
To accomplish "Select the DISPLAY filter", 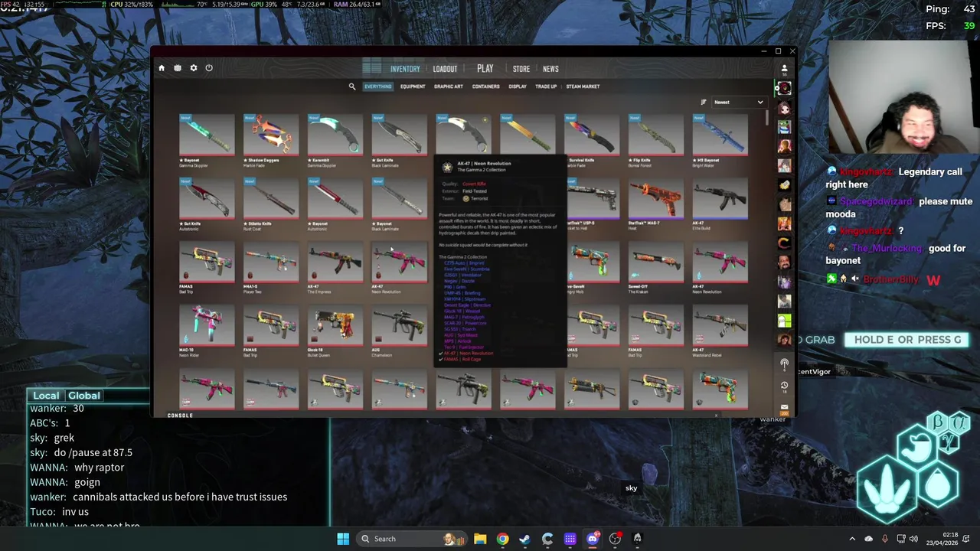I will point(518,86).
